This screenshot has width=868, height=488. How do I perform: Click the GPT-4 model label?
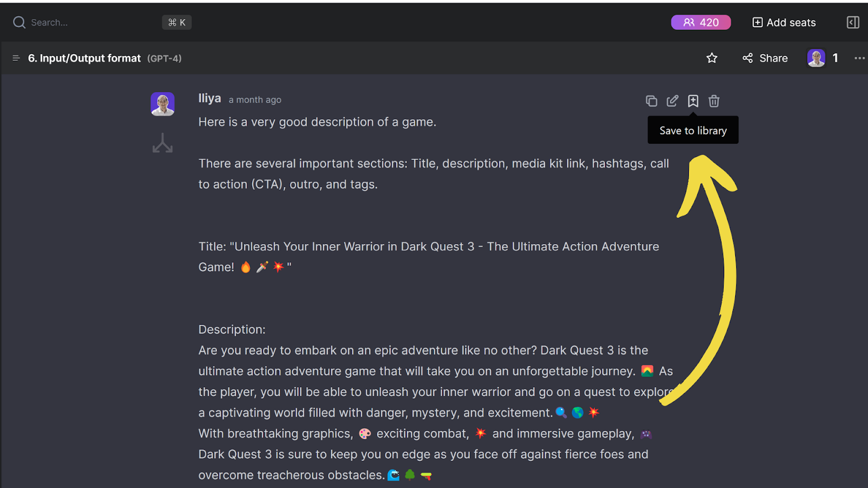tap(164, 58)
